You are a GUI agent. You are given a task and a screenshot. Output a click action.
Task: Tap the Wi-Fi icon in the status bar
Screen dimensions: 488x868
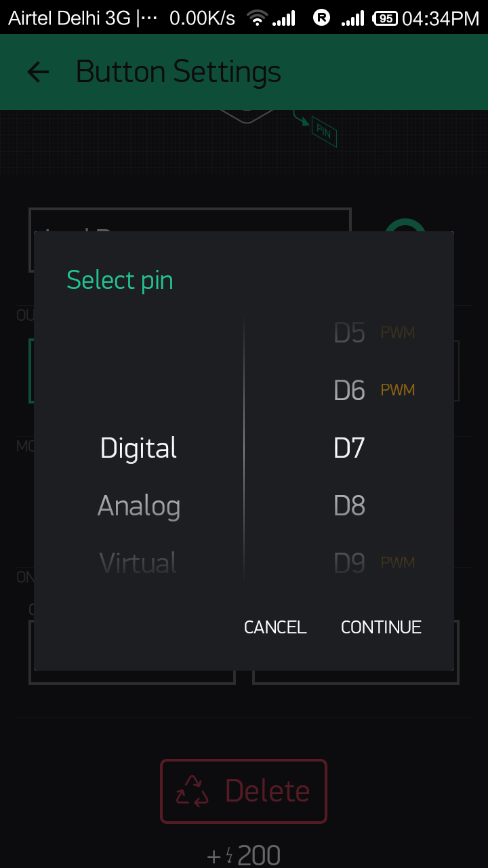pyautogui.click(x=258, y=17)
